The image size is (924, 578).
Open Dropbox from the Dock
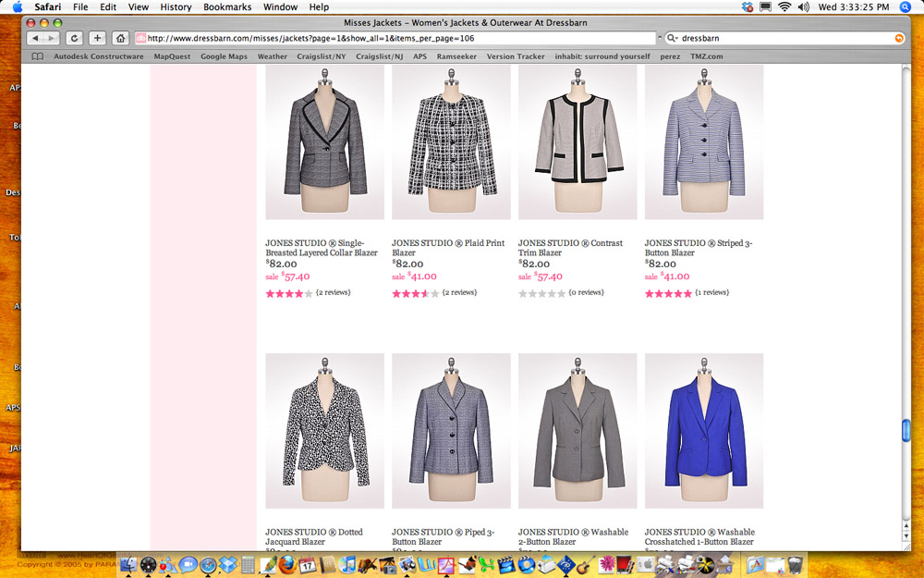[x=227, y=565]
